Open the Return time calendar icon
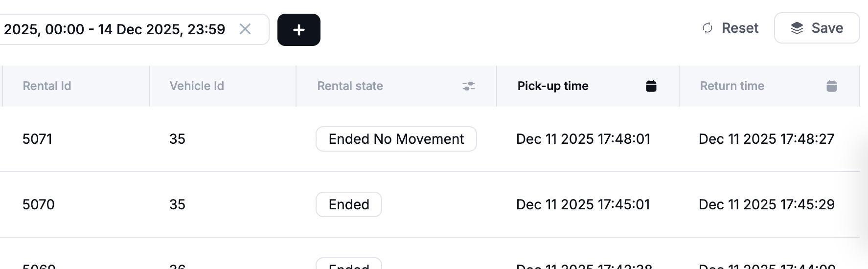This screenshot has width=868, height=269. [831, 86]
